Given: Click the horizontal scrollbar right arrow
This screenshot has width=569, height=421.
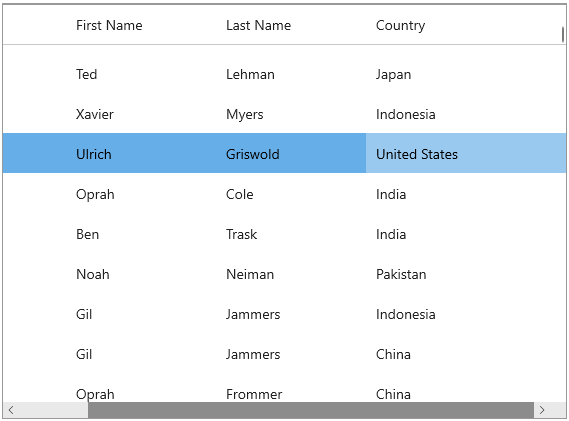Looking at the screenshot, I should (542, 410).
